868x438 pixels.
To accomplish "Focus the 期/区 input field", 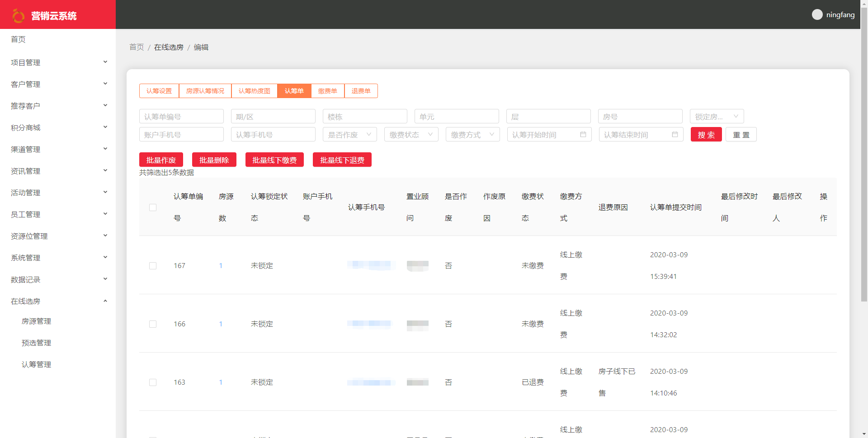I will click(x=273, y=117).
